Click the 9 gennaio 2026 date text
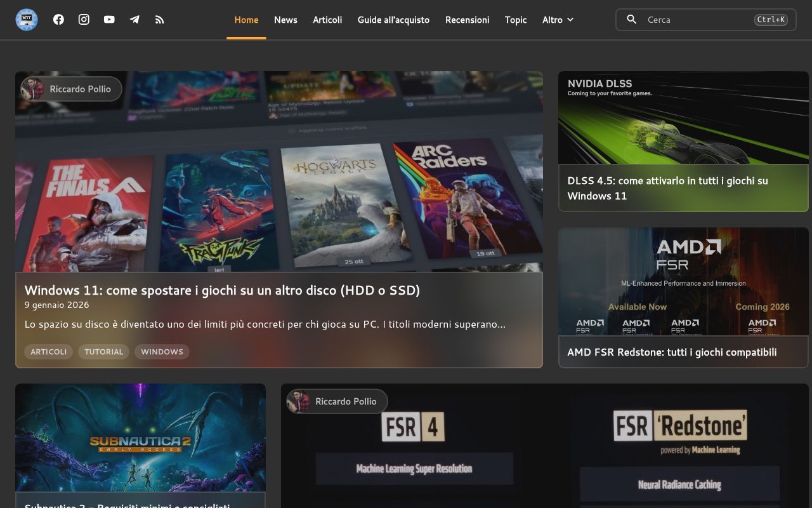Image resolution: width=812 pixels, height=508 pixels. click(56, 305)
